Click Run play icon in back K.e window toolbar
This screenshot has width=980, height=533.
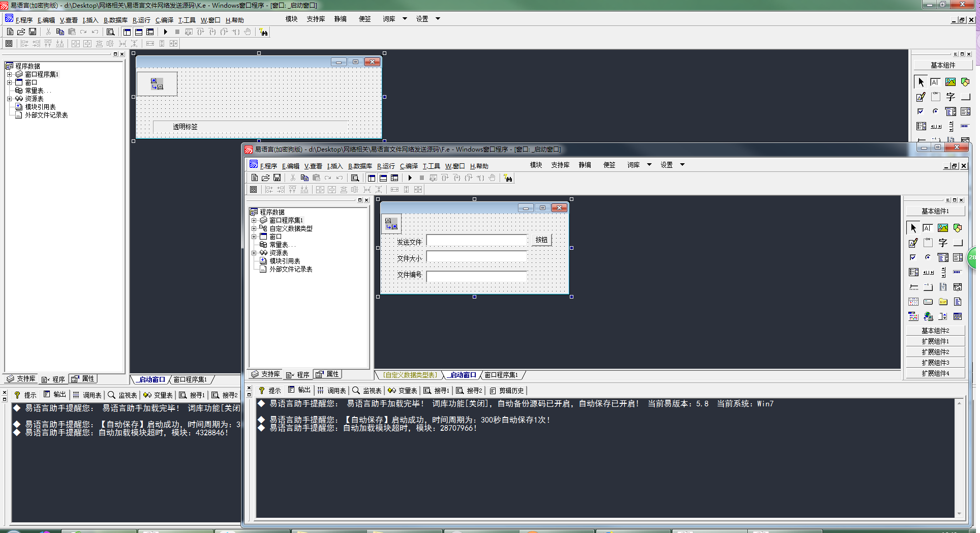pyautogui.click(x=166, y=32)
